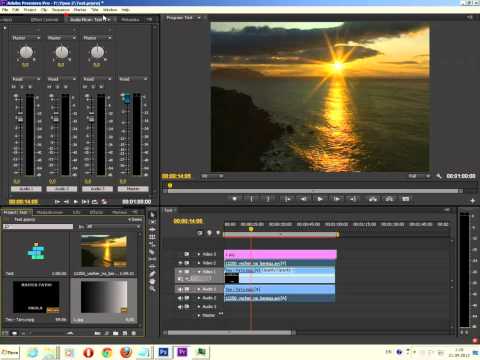
Task: Expand the Video 2 track
Action: click(199, 263)
